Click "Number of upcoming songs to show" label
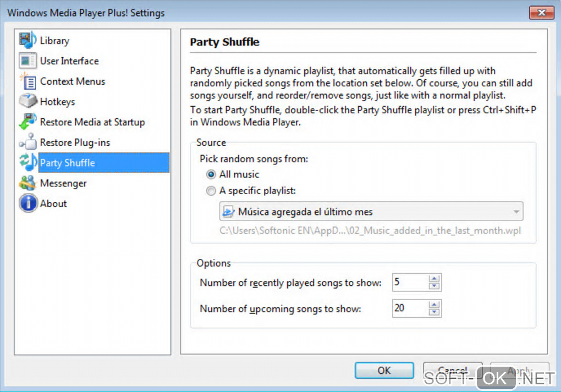The width and height of the screenshot is (561, 392). (280, 308)
